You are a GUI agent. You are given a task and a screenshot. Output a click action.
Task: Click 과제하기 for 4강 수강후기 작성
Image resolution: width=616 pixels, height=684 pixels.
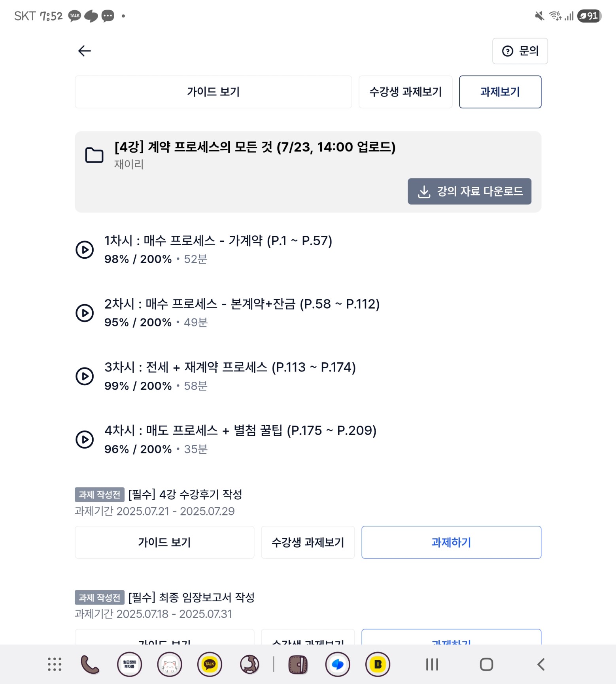click(451, 542)
